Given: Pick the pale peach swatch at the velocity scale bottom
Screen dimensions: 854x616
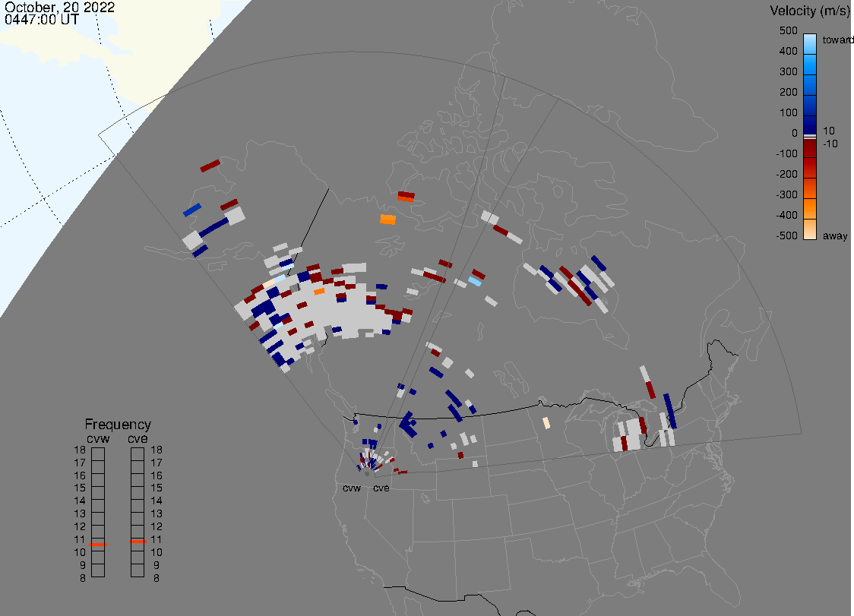Looking at the screenshot, I should click(x=810, y=230).
